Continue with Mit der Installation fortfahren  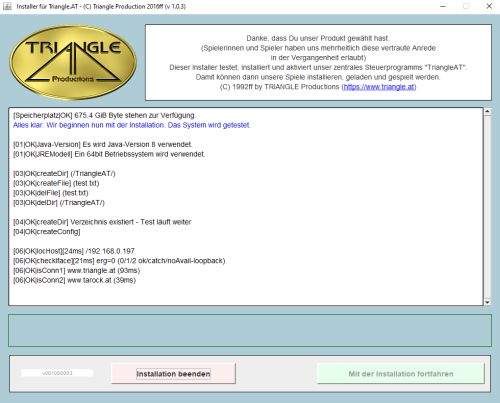(401, 374)
